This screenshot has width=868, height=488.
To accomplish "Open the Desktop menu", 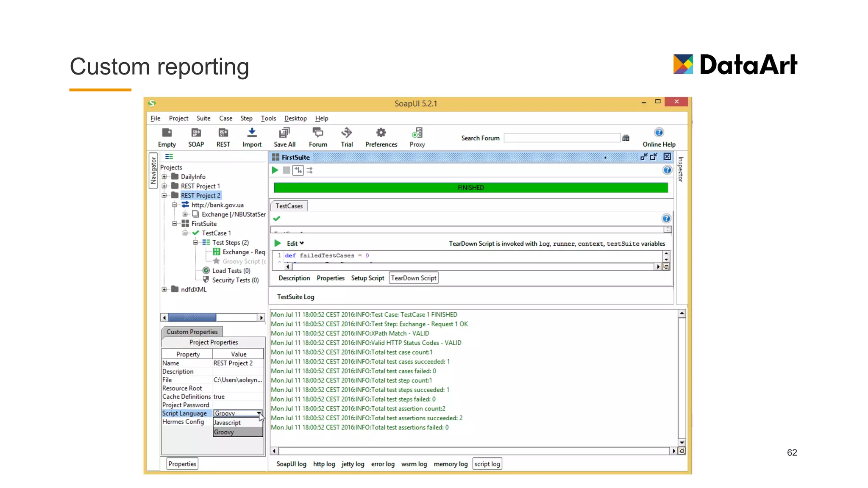I will 295,119.
